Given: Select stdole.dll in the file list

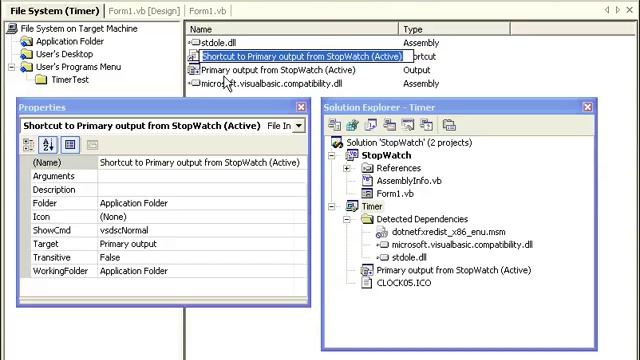Looking at the screenshot, I should [x=218, y=43].
